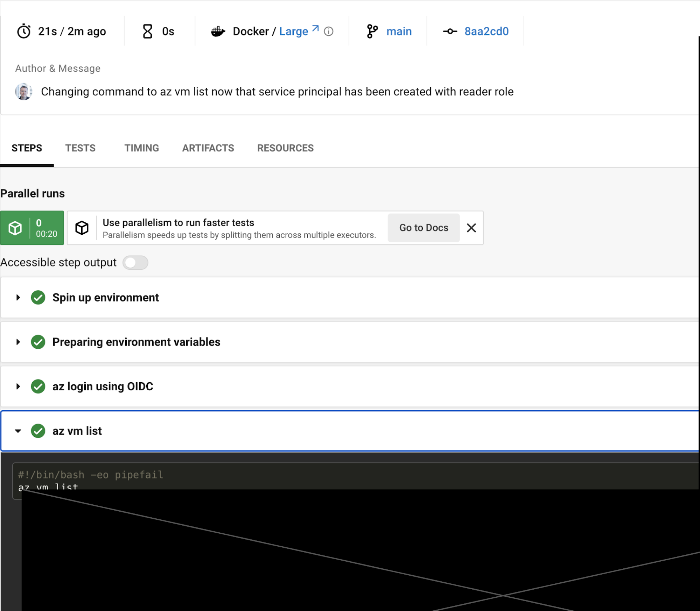Click the git branch icon

tap(372, 31)
